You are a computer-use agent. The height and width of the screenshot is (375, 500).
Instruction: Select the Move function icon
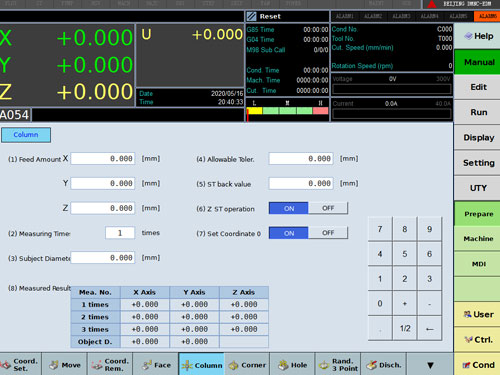[65, 364]
